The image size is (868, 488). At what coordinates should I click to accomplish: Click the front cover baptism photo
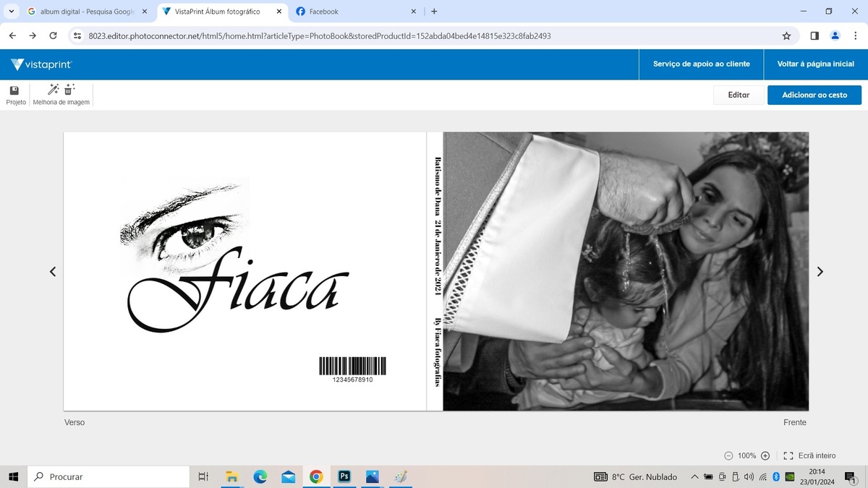tap(626, 271)
